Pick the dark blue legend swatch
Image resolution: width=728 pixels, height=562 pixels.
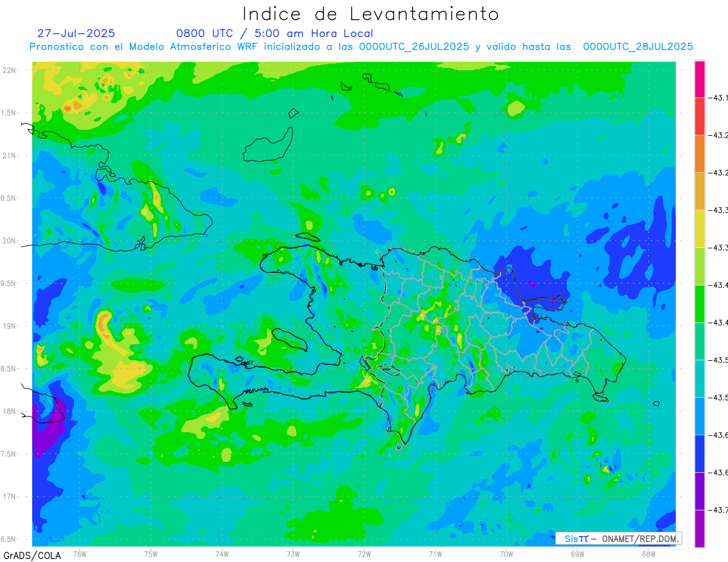click(x=699, y=453)
